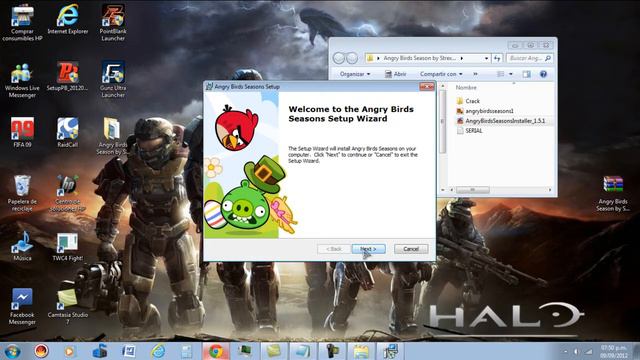
Task: Click the Nombre column header
Action: coord(466,87)
